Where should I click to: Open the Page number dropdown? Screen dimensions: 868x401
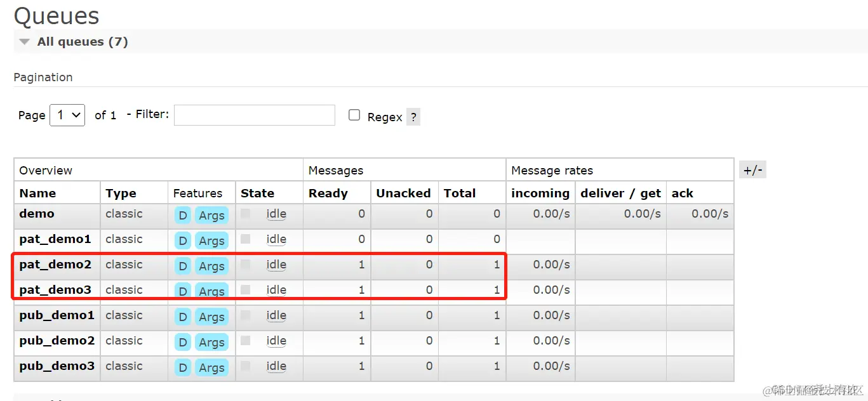click(x=67, y=115)
